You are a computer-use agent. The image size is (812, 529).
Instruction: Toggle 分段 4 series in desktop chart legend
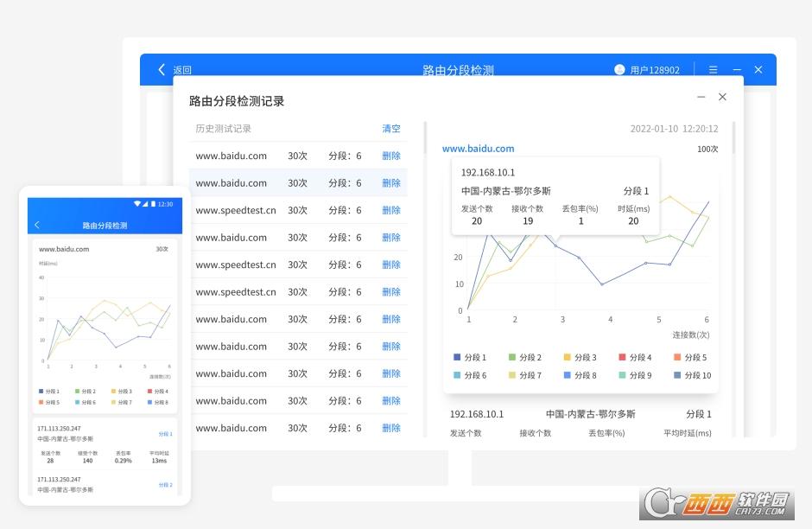636,358
